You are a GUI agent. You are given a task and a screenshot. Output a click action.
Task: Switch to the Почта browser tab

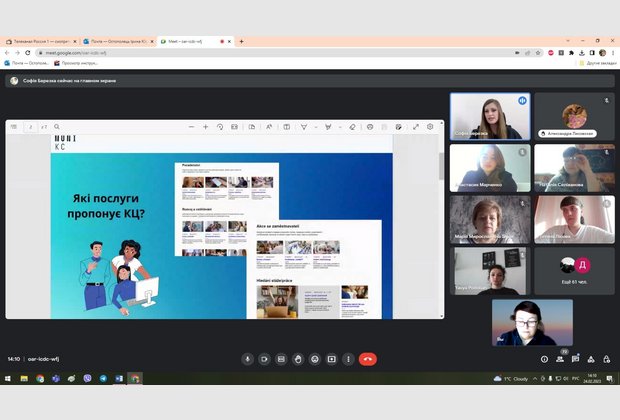[x=118, y=42]
